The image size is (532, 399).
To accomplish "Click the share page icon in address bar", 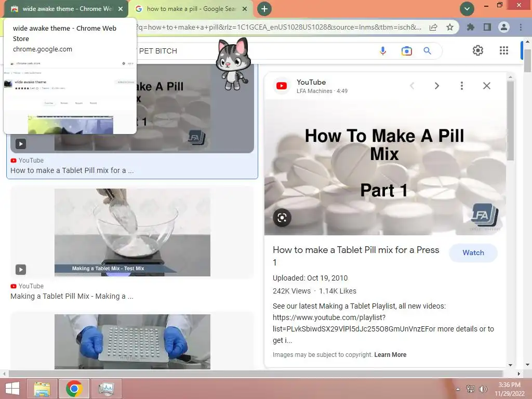I will click(433, 27).
